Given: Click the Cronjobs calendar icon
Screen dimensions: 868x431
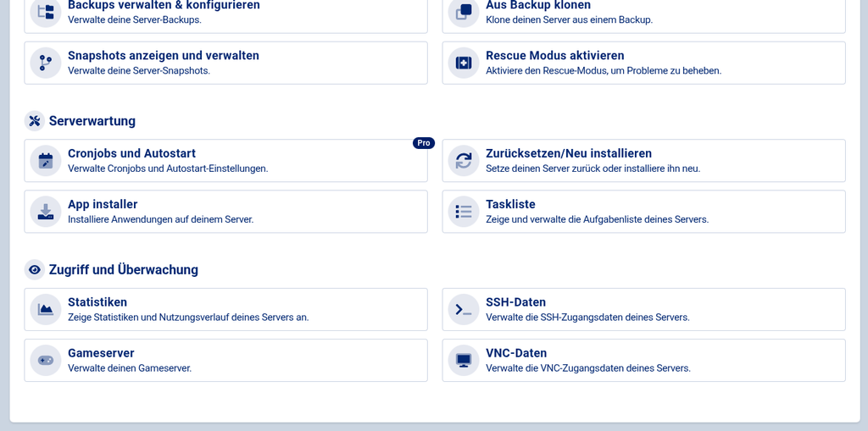Looking at the screenshot, I should point(46,161).
